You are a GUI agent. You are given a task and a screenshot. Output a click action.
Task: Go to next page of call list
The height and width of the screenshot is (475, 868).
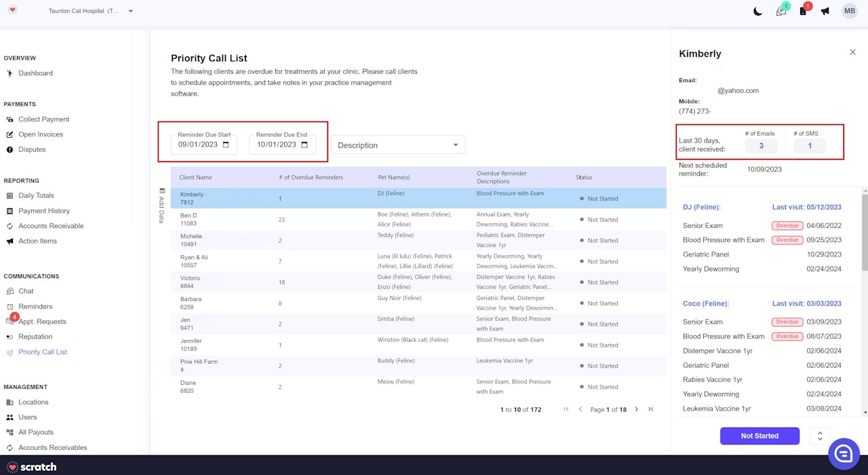point(636,409)
